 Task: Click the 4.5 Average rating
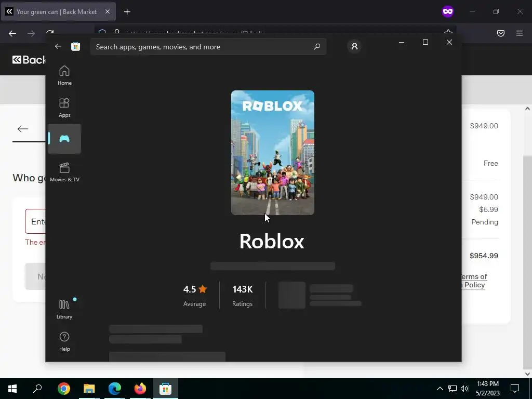point(195,295)
